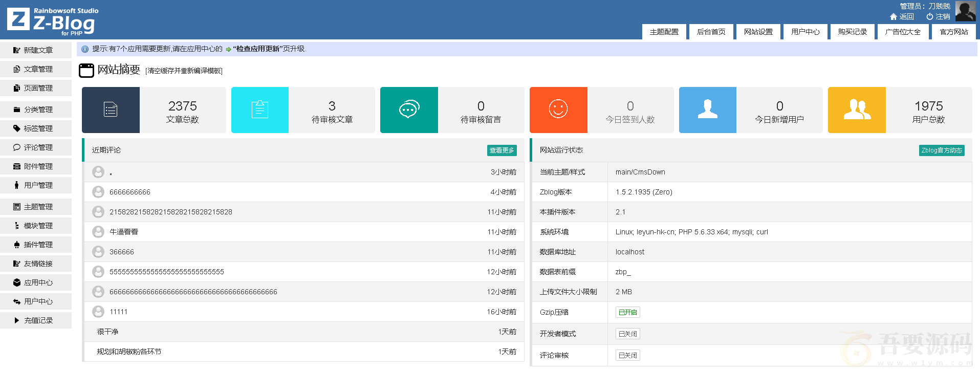Click the yellow total users group icon
Screen dimensions: 980x371
pos(857,110)
